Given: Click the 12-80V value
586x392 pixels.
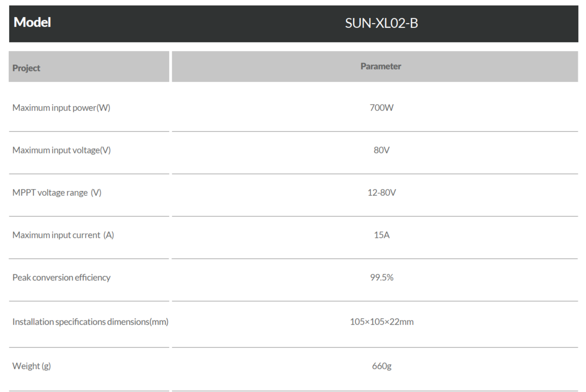Looking at the screenshot, I should 382,193.
